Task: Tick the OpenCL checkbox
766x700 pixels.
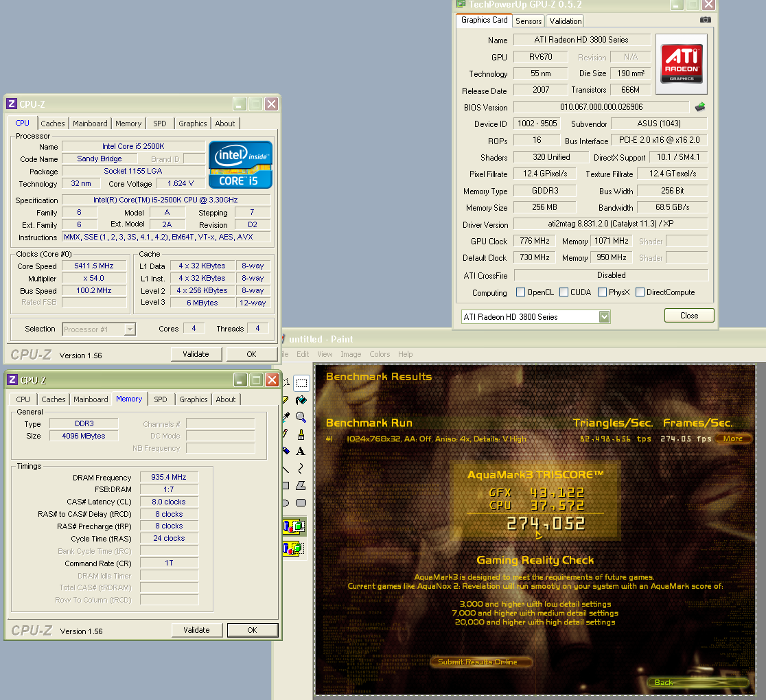Action: [x=521, y=292]
